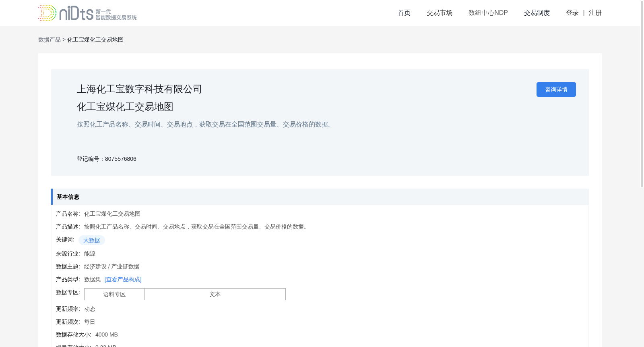Click the 咨询详情 button

pos(556,89)
